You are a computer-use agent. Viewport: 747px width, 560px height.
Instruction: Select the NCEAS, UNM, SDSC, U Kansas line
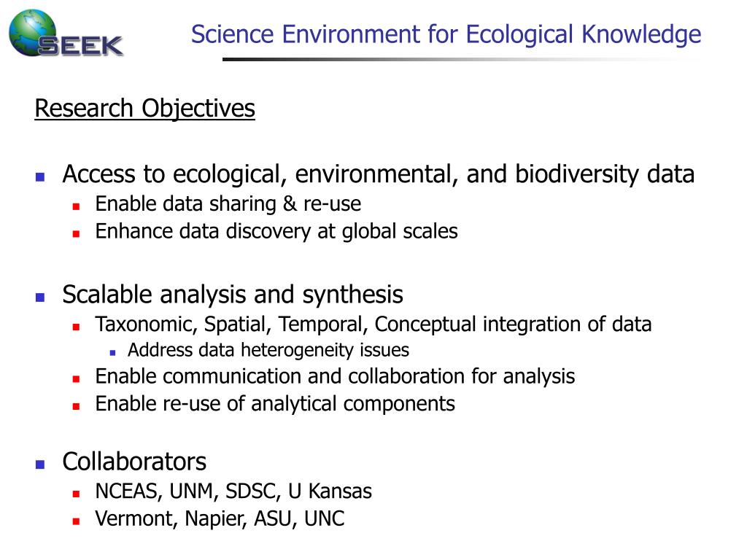click(233, 491)
